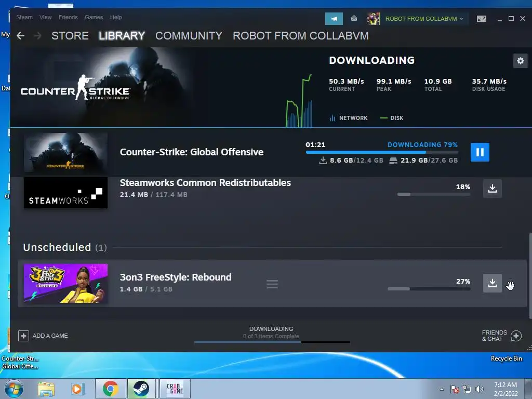Go to the COMMUNITY tab

point(189,36)
